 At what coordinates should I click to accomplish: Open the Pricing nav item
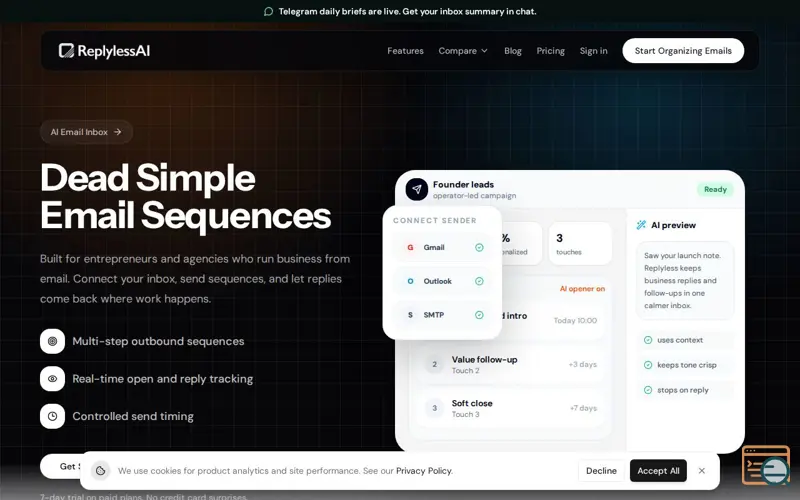(x=551, y=51)
